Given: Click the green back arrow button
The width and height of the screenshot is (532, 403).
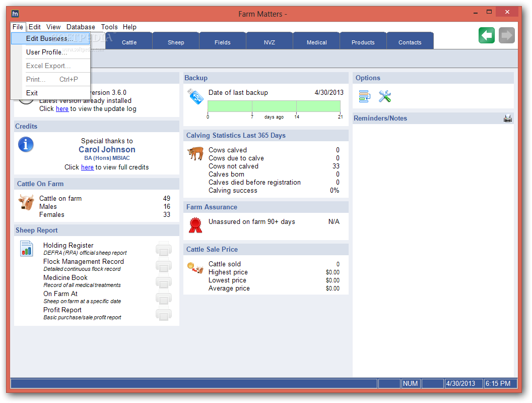Looking at the screenshot, I should [x=487, y=35].
